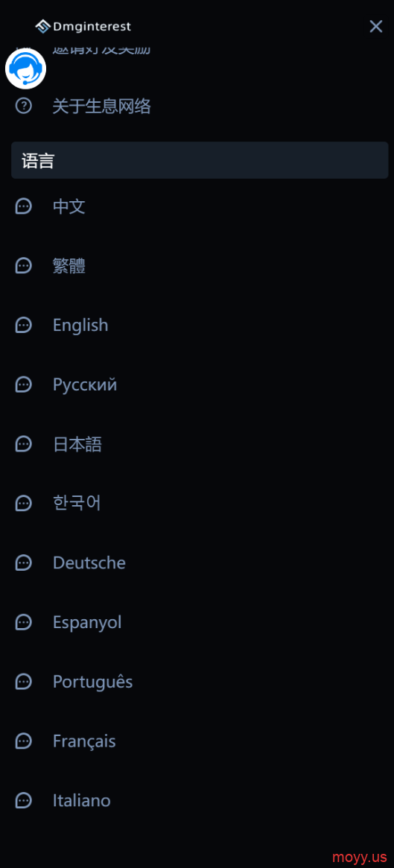Select Espanyol language option
The image size is (394, 868).
87,623
